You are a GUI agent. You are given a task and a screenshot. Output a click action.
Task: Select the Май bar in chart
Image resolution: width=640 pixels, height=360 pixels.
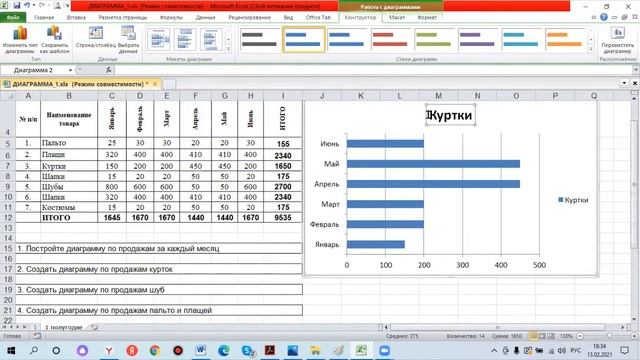tap(433, 164)
